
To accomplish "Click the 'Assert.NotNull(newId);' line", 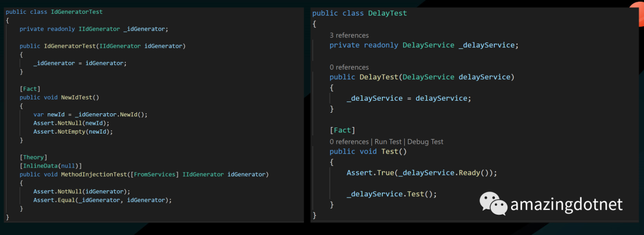I will [72, 123].
